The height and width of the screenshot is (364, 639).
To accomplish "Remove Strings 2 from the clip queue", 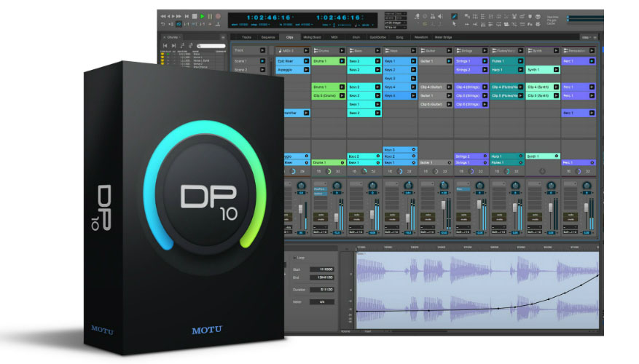I will tap(485, 157).
